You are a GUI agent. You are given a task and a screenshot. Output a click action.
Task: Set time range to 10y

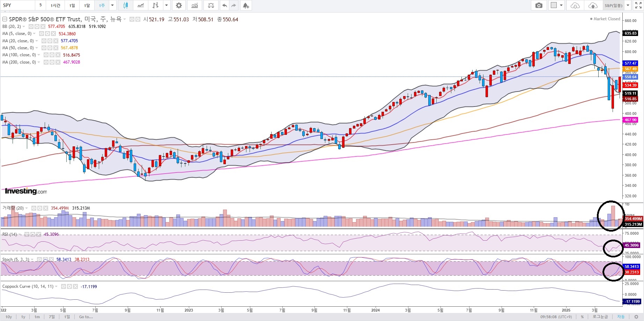pyautogui.click(x=9, y=317)
